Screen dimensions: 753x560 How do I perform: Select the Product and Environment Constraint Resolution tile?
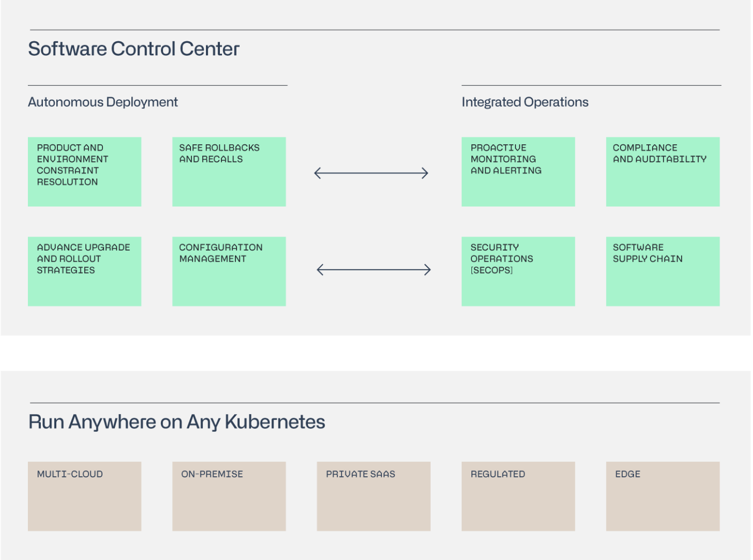[84, 171]
